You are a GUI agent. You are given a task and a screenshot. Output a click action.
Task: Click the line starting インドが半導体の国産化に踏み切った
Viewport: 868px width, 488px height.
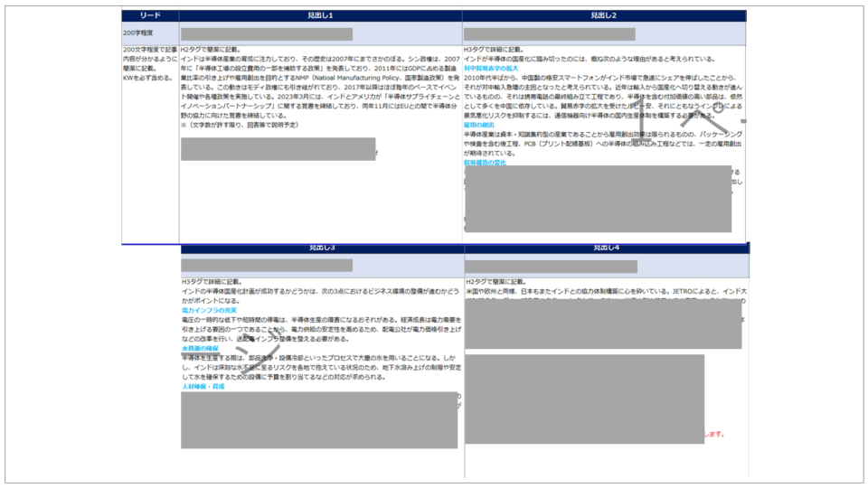590,60
